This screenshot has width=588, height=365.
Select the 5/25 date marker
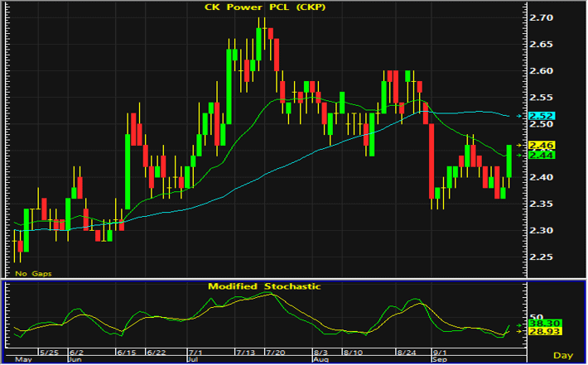pos(49,353)
